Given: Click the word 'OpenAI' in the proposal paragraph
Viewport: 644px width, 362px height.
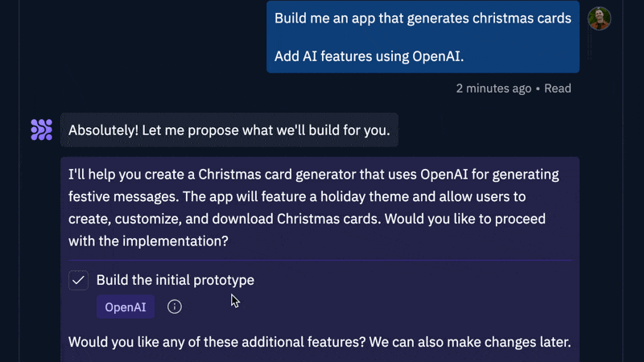Looking at the screenshot, I should [x=444, y=175].
